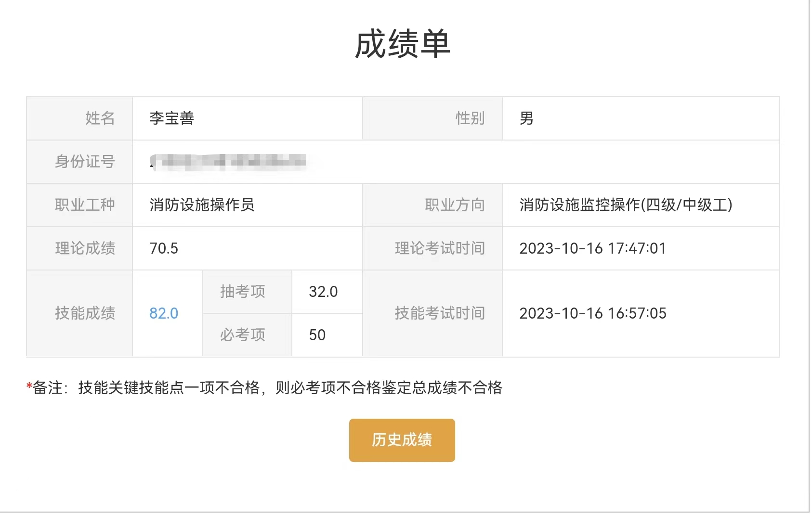
Task: Click the 理论成绩 label cell
Action: [x=79, y=248]
